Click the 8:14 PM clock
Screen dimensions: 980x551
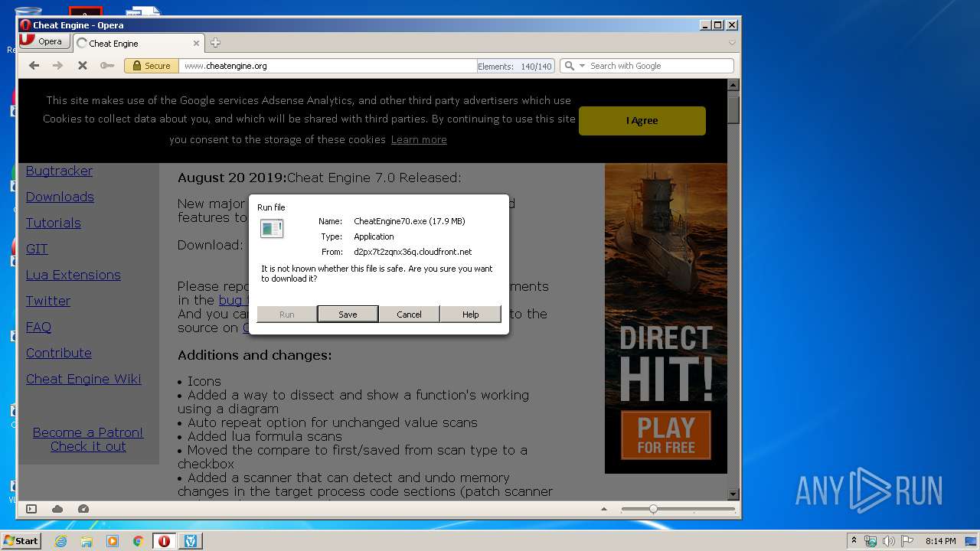click(940, 541)
